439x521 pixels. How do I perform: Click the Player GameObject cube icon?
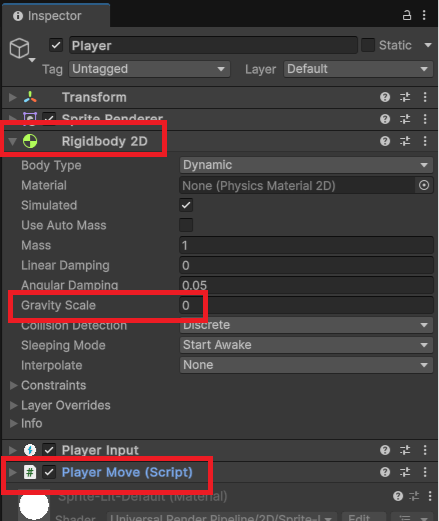tap(19, 48)
